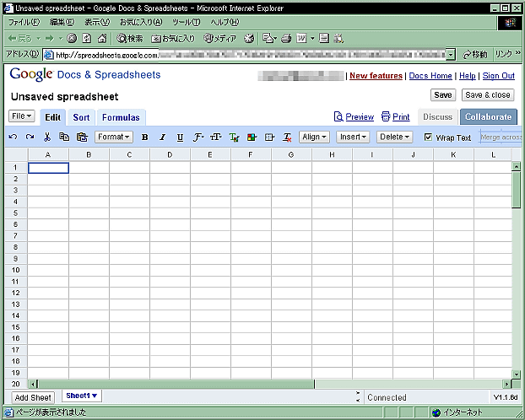Click the IE Forward arrow button
This screenshot has width=525, height=420.
point(50,39)
